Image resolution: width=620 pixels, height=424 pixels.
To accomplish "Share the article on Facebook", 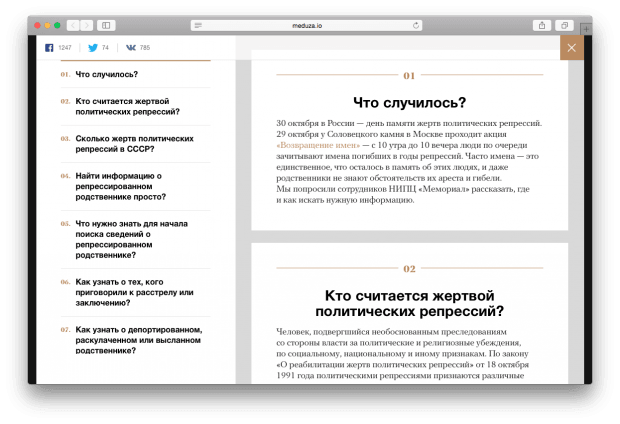I will [50, 47].
